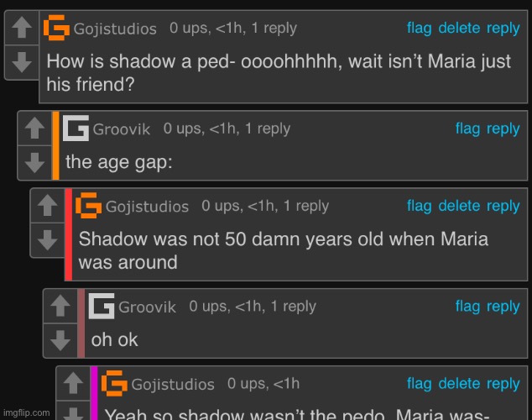Viewport: 532px width, 420px height.
Task: Delete the "How is shadow" comment
Action: pyautogui.click(x=459, y=28)
